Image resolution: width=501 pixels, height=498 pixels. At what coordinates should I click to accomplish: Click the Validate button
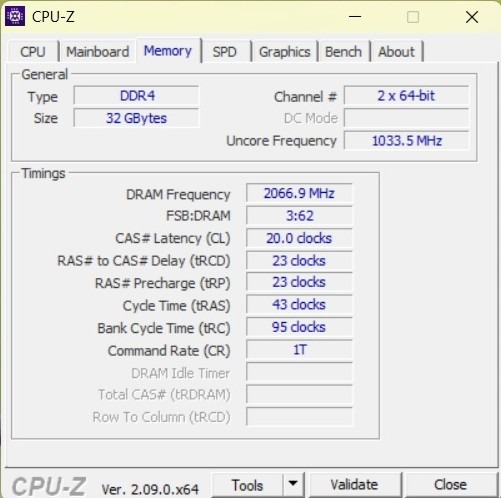(354, 485)
